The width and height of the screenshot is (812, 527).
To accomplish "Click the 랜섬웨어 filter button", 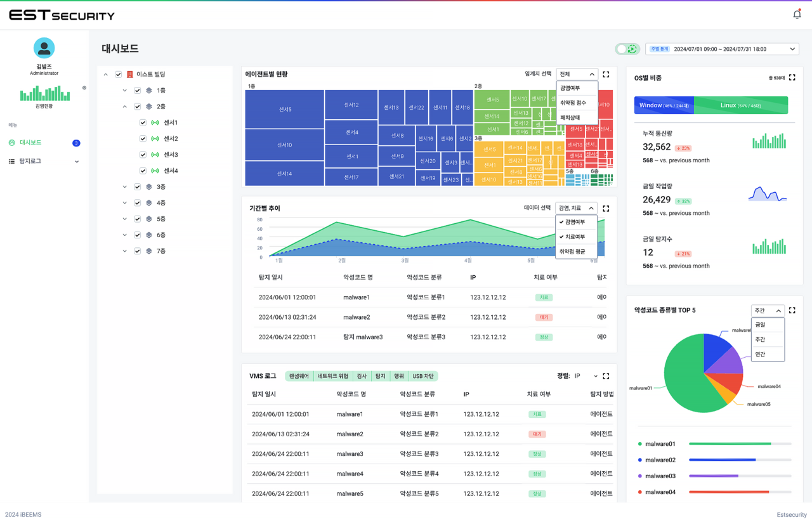I will tap(299, 376).
